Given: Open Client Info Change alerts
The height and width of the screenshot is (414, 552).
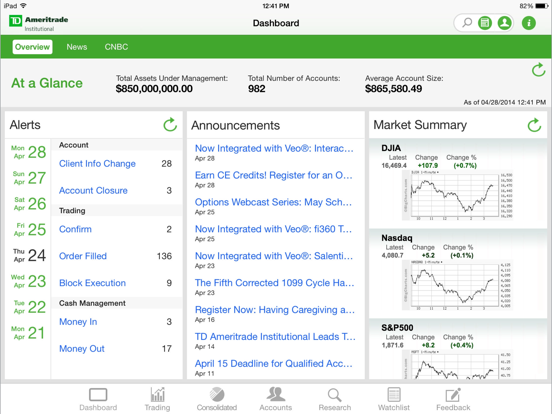Looking at the screenshot, I should point(116,164).
